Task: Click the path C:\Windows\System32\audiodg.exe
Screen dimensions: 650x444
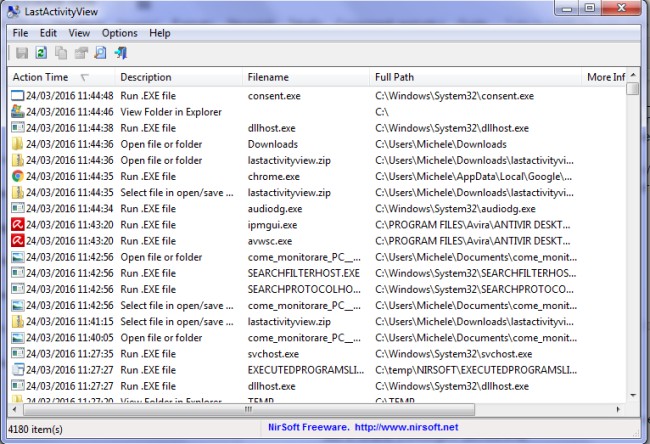Action: coord(455,209)
